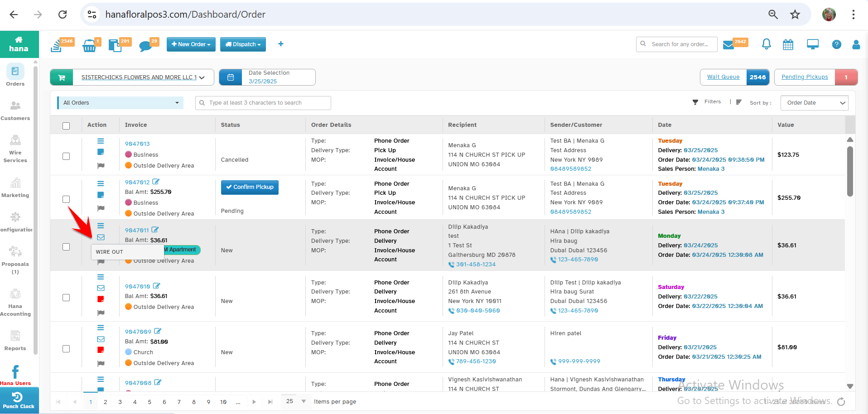
Task: Tick the checkbox for invoice 9047010
Action: (66, 298)
